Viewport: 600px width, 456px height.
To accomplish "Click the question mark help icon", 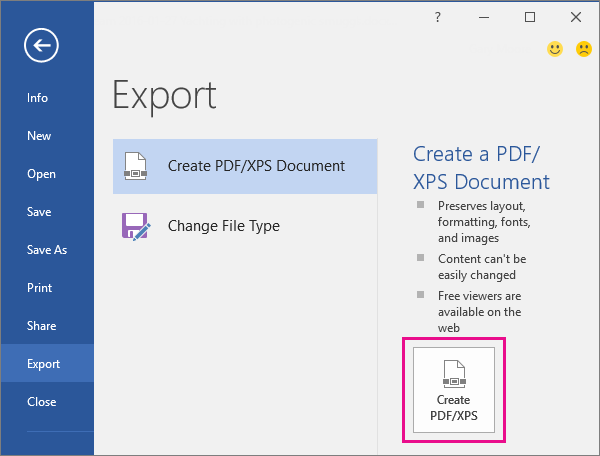I will point(437,17).
